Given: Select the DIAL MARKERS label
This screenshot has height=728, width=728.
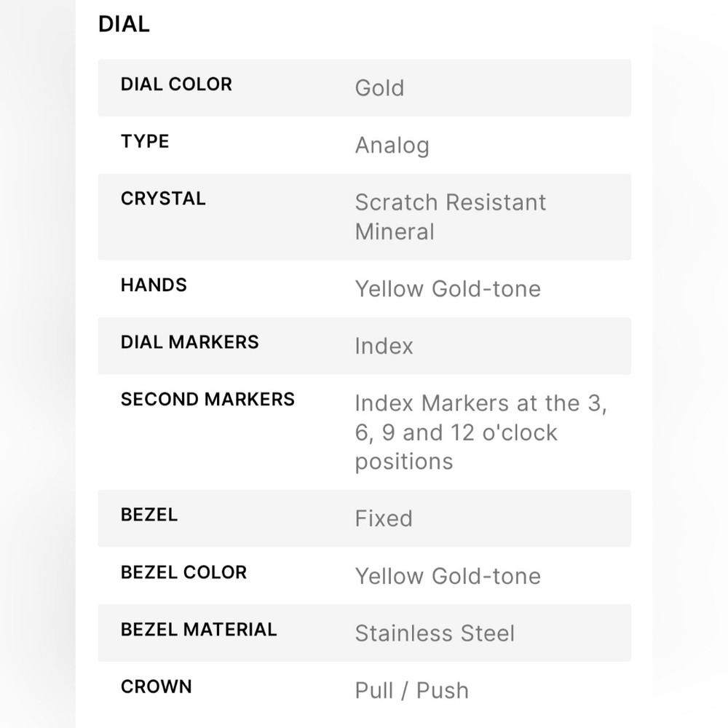Looking at the screenshot, I should point(190,342).
